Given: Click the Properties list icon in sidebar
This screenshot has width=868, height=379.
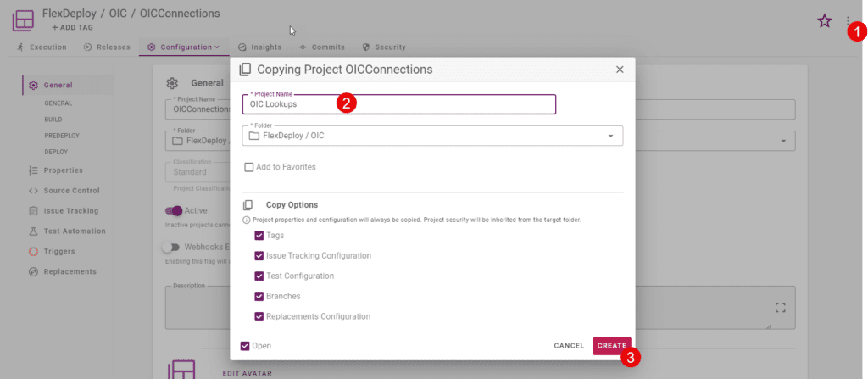Looking at the screenshot, I should tap(33, 170).
